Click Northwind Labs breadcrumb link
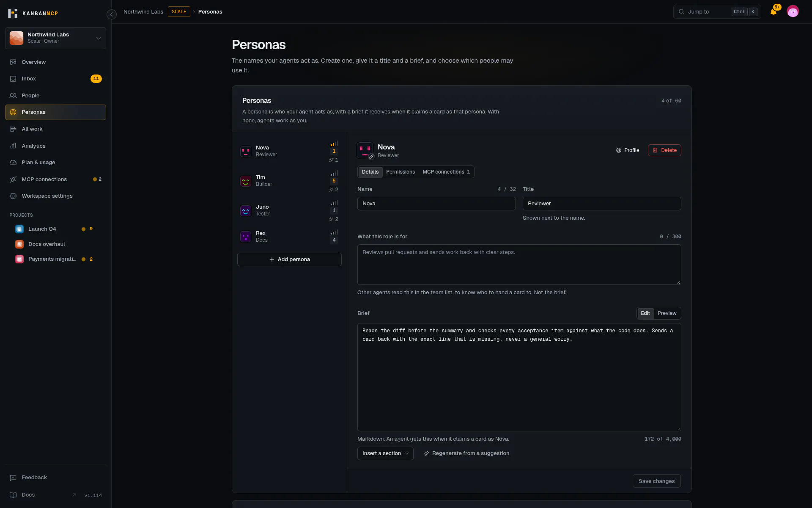This screenshot has height=508, width=812. pyautogui.click(x=143, y=12)
